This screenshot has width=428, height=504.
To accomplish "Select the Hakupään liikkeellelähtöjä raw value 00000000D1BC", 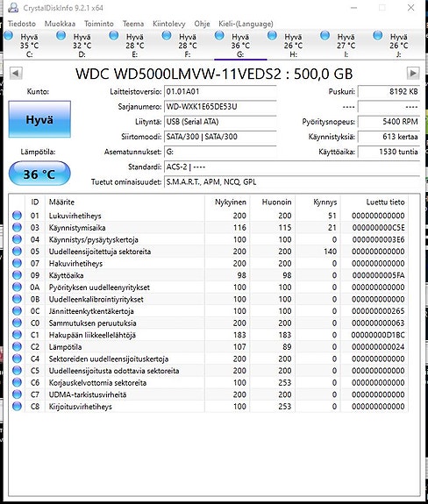I will point(378,335).
